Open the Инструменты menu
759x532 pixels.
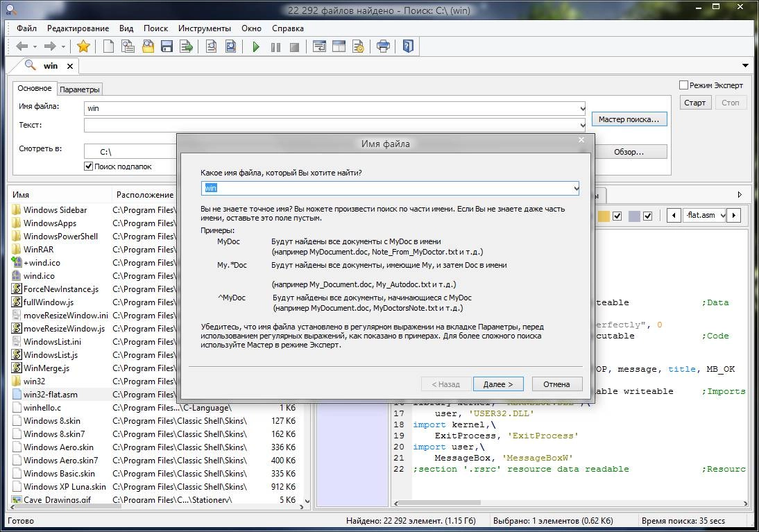pyautogui.click(x=204, y=28)
